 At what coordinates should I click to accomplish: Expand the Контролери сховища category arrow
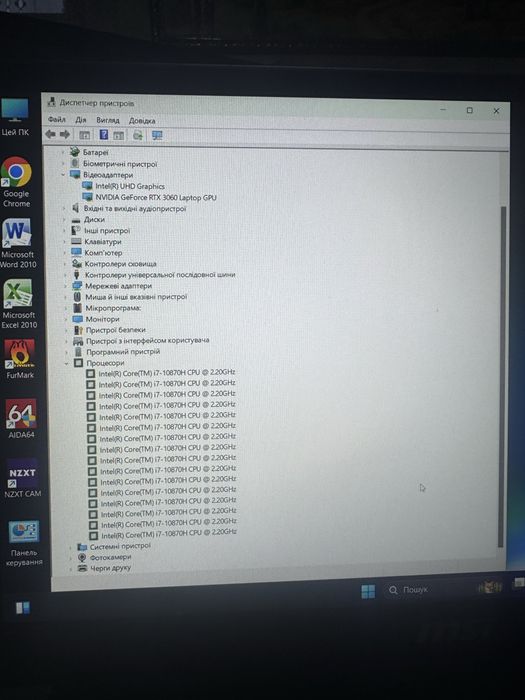(x=64, y=263)
